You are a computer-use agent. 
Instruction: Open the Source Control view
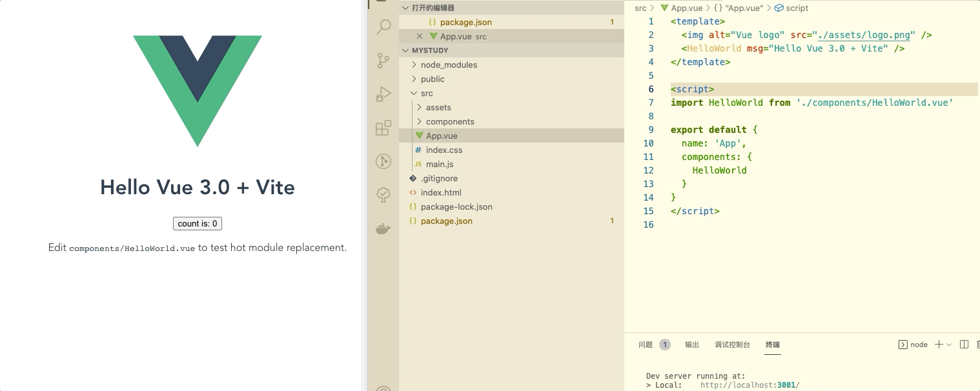pyautogui.click(x=383, y=61)
